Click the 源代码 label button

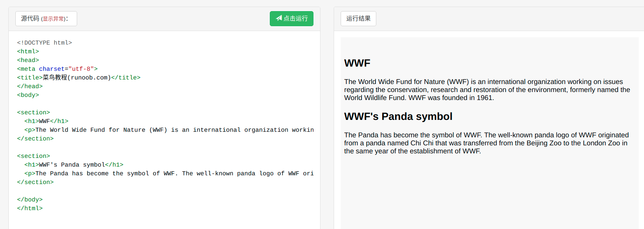click(x=30, y=18)
